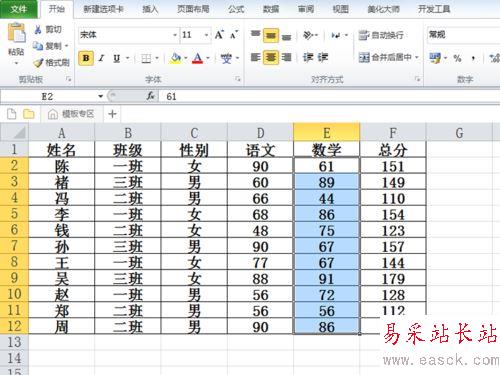The height and width of the screenshot is (375, 500).
Task: Click the phonetic guide 文 icon
Action: pyautogui.click(x=226, y=58)
